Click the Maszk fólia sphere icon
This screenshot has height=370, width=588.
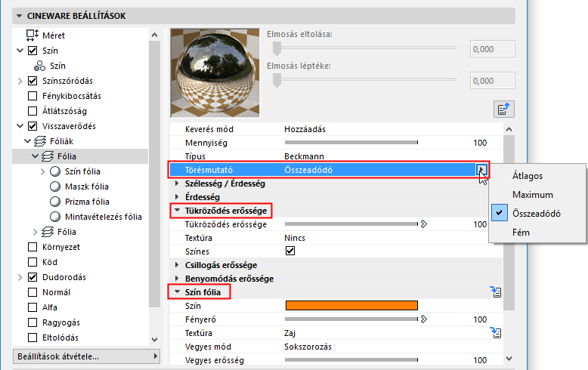click(x=55, y=187)
